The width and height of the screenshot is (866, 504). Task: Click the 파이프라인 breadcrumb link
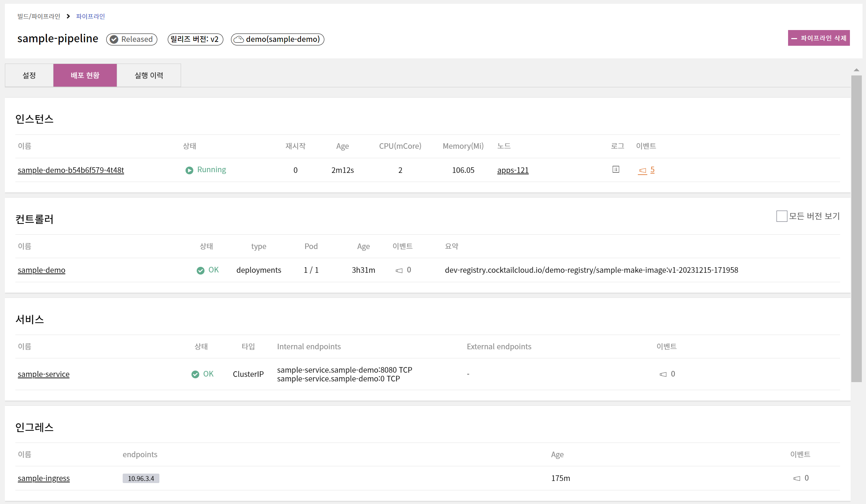coord(91,16)
